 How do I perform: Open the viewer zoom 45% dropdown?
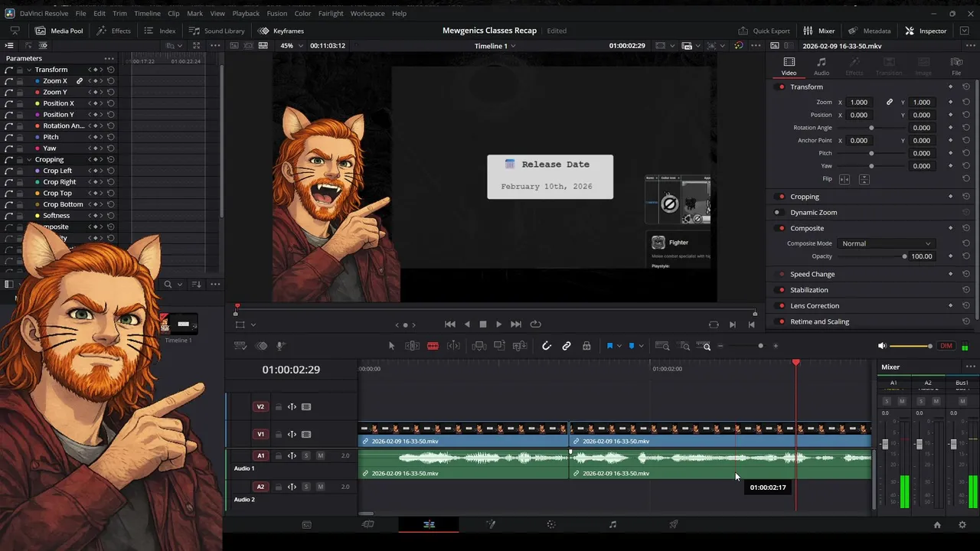click(x=290, y=46)
